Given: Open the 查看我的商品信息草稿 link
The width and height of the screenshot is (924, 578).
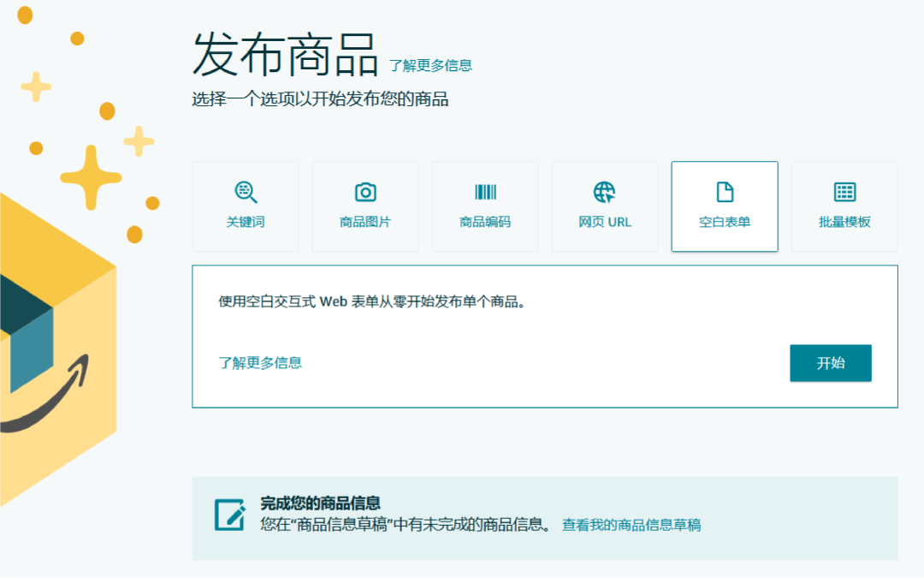Looking at the screenshot, I should pos(631,525).
